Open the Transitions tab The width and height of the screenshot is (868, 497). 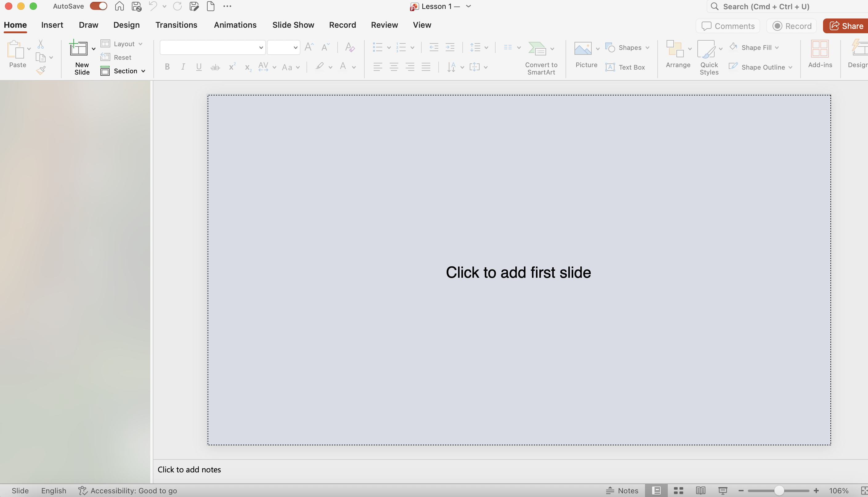point(176,25)
